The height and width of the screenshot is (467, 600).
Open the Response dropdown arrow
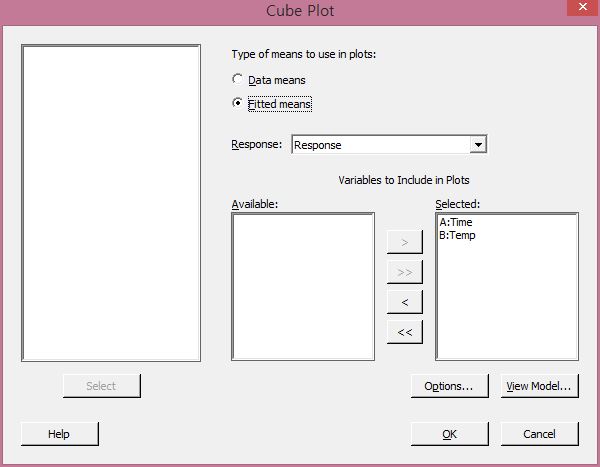tap(478, 145)
